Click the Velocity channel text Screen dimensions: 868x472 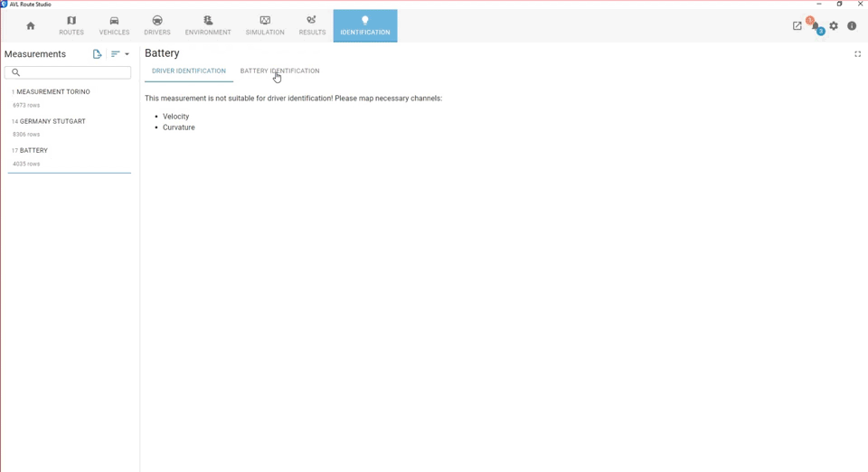coord(176,117)
